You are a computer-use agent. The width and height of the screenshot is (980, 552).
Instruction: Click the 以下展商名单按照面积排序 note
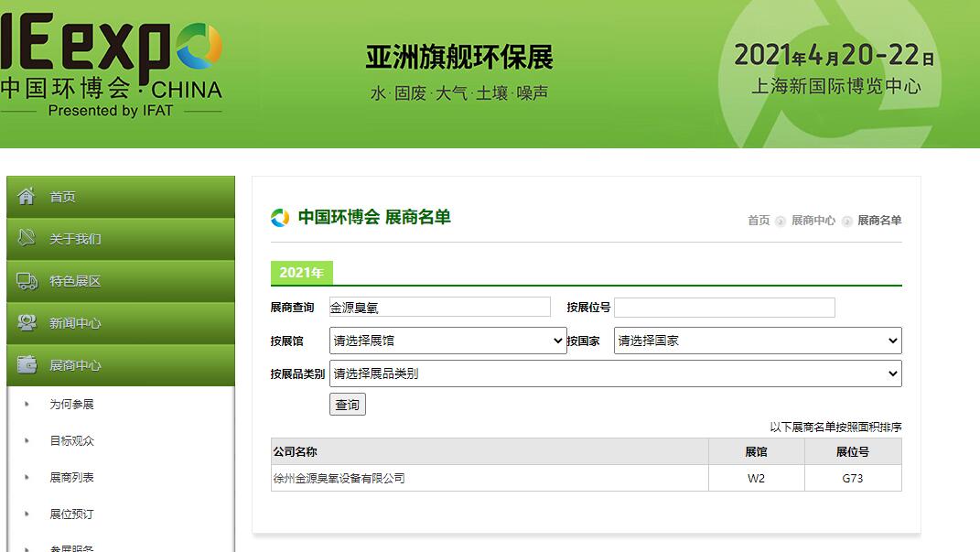click(835, 427)
